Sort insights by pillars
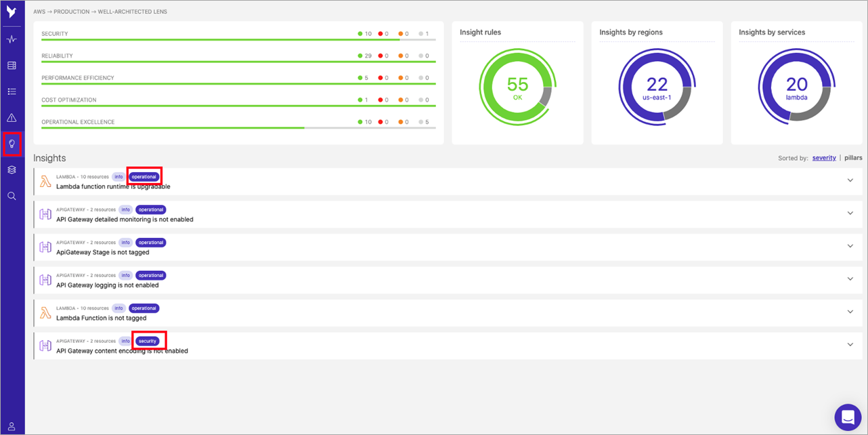This screenshot has width=868, height=435. click(854, 157)
